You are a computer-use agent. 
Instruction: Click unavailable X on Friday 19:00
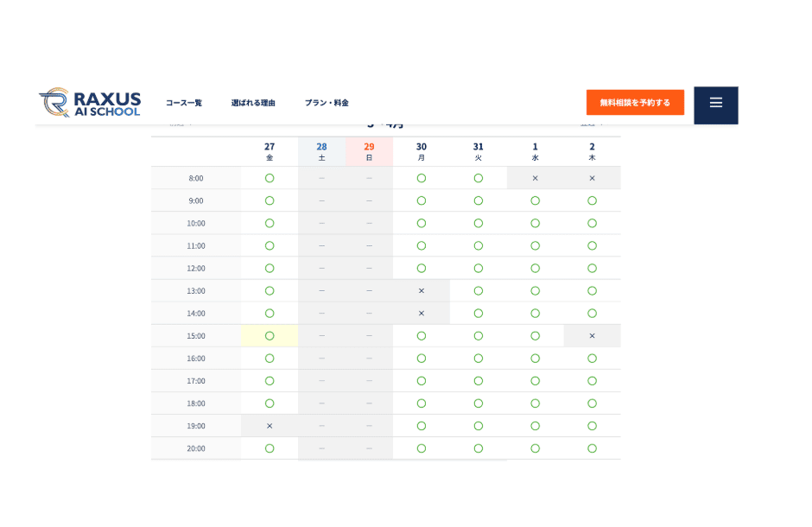point(270,426)
